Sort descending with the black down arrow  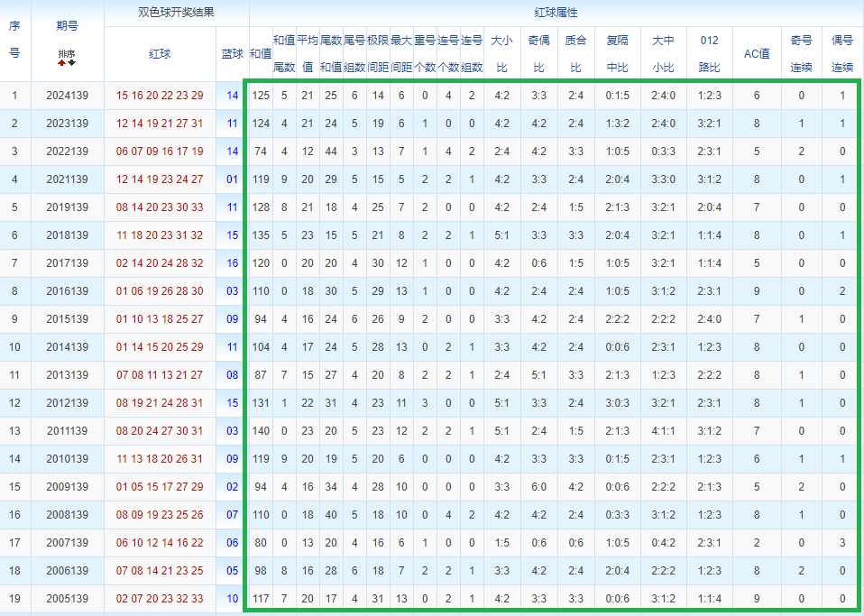click(x=72, y=63)
